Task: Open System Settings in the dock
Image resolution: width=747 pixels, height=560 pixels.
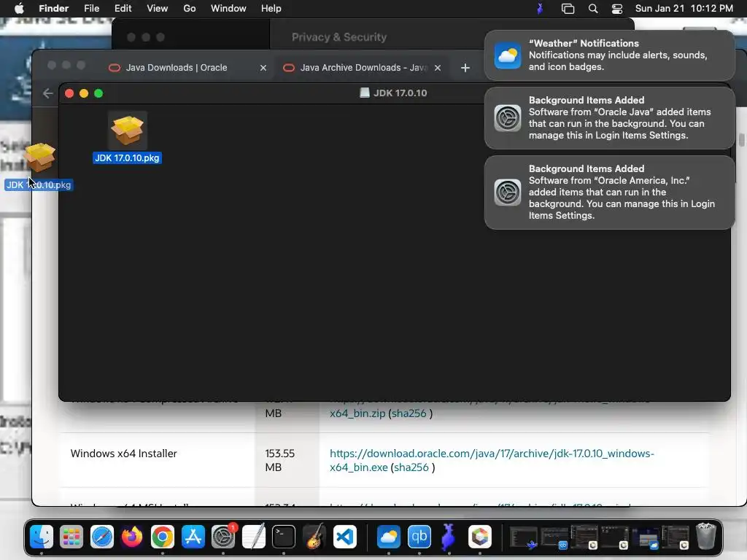Action: pyautogui.click(x=223, y=537)
